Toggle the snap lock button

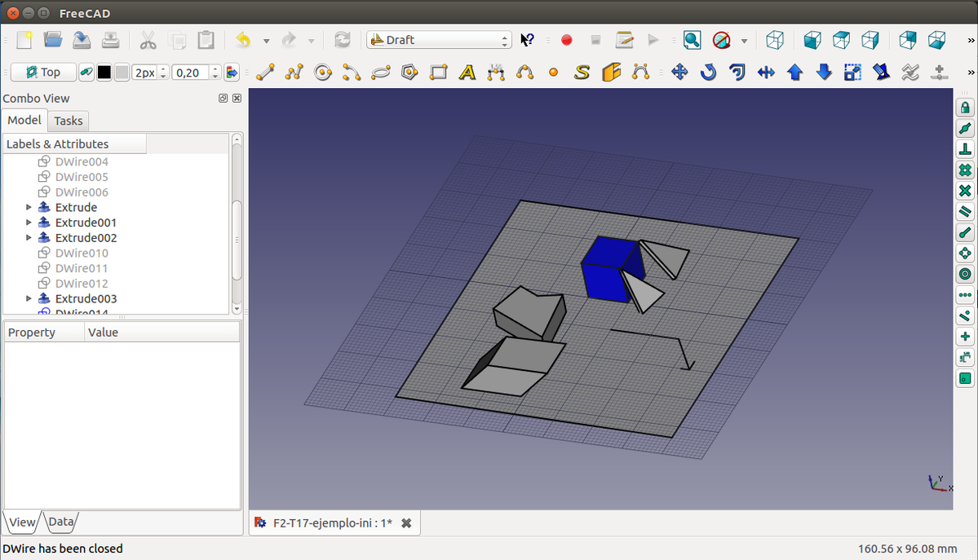point(965,108)
